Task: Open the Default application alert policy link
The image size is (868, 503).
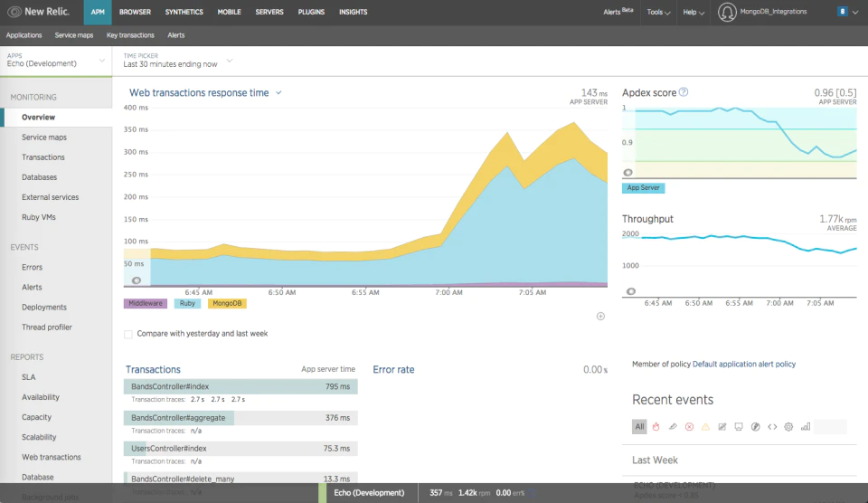Action: [744, 364]
